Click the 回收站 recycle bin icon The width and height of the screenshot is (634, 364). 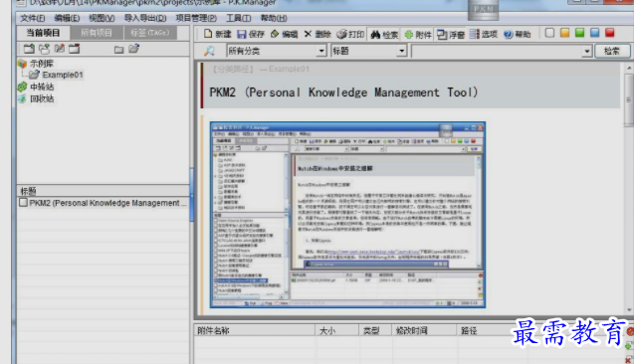pyautogui.click(x=22, y=99)
